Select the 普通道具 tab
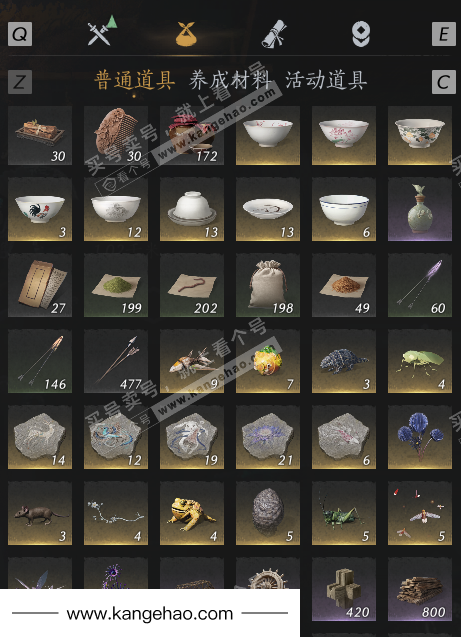Image resolution: width=461 pixels, height=637 pixels. (135, 80)
